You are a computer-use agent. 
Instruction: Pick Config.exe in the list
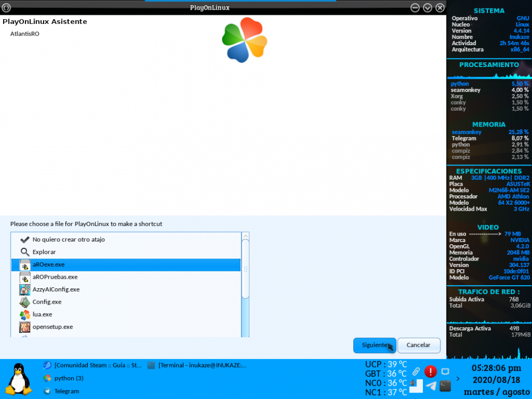pos(47,302)
